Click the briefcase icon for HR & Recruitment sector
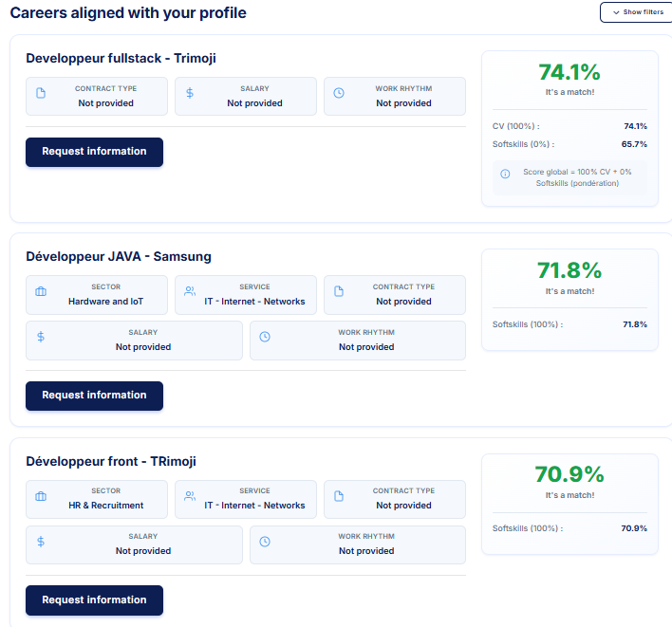Viewport: 672px width, 627px height. [41, 496]
